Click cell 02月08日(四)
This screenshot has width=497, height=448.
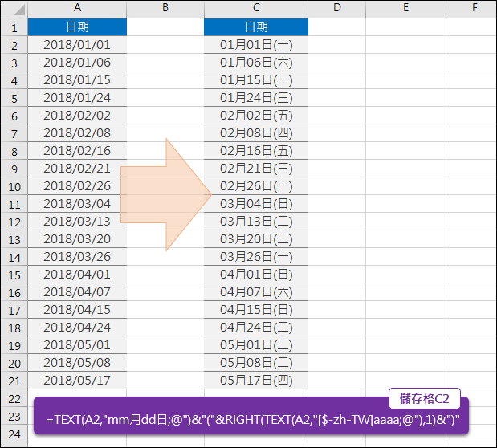[256, 132]
